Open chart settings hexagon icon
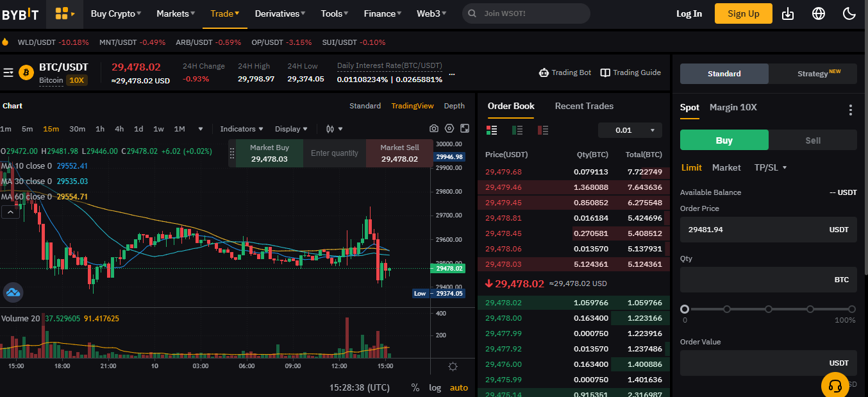 pos(449,129)
